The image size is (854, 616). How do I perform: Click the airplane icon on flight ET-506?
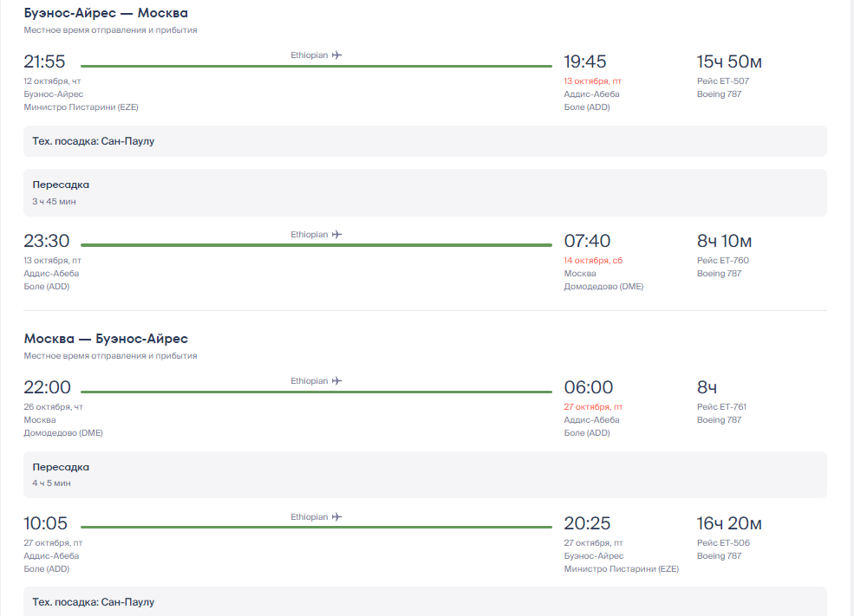coord(336,517)
